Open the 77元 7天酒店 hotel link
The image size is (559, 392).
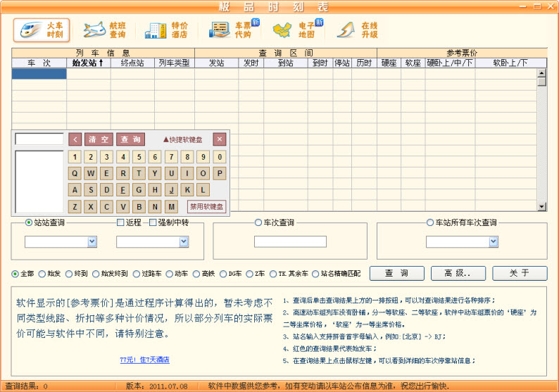144,360
